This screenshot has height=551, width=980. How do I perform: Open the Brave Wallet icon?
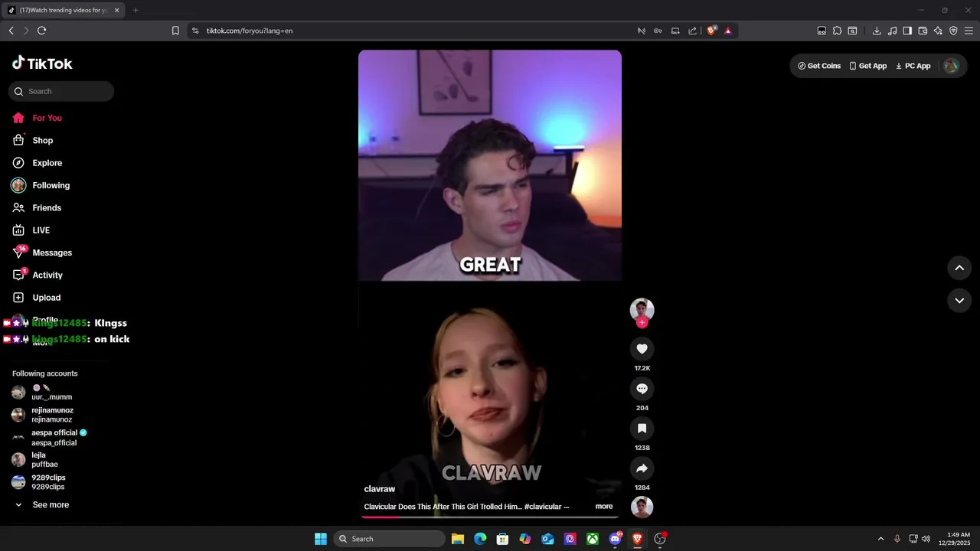(923, 31)
